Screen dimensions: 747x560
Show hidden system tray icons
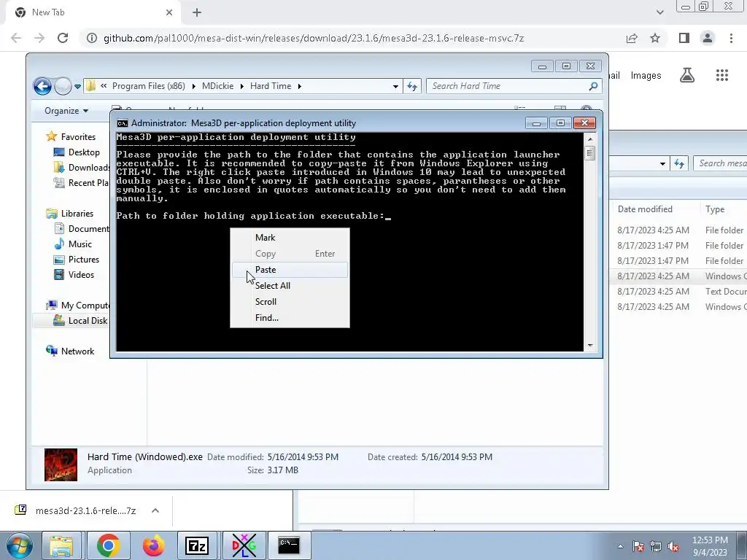coord(620,546)
